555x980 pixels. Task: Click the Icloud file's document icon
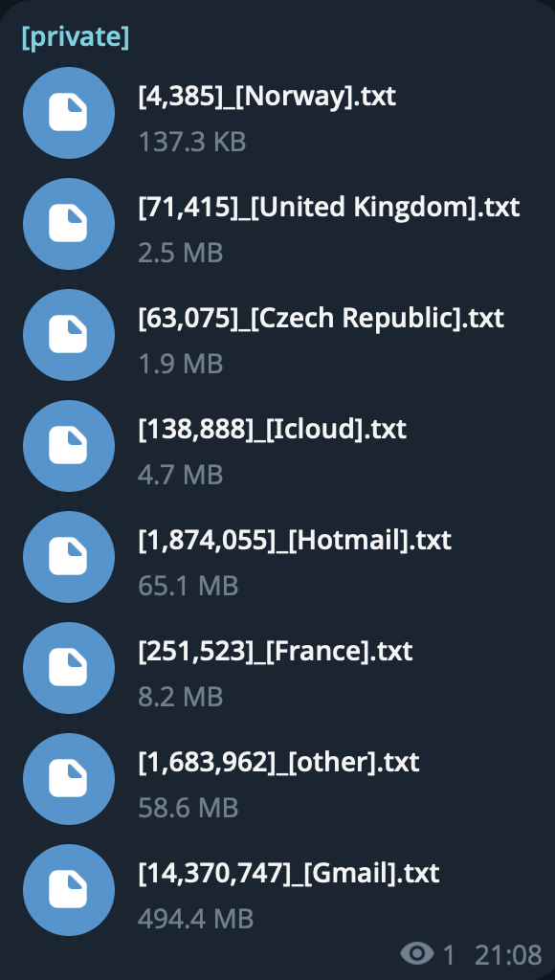(69, 446)
